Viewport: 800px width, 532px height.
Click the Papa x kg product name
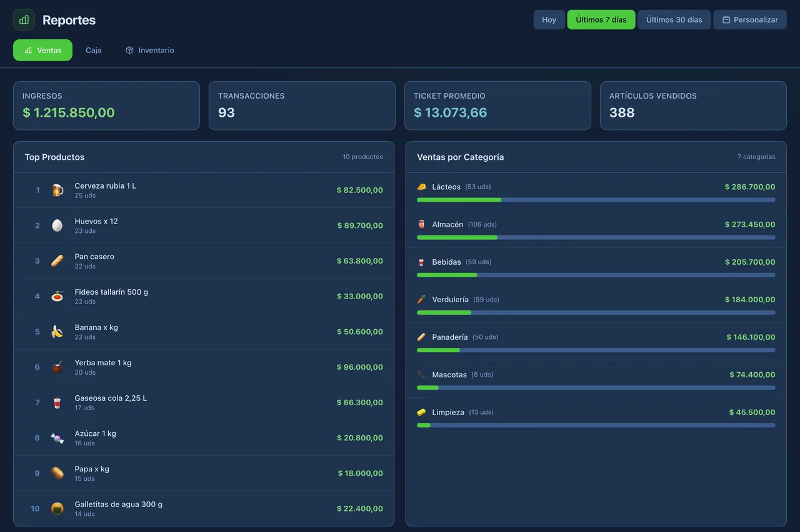pyautogui.click(x=92, y=469)
